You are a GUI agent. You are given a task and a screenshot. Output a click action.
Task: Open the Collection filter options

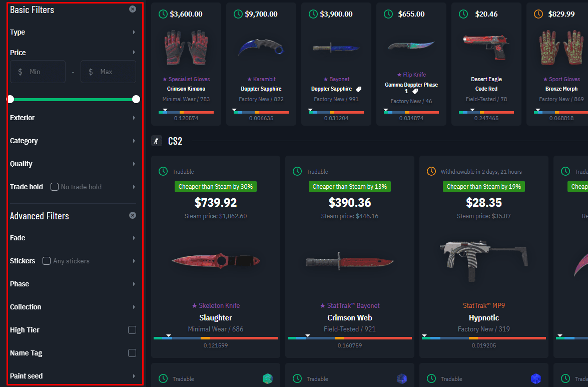point(73,307)
